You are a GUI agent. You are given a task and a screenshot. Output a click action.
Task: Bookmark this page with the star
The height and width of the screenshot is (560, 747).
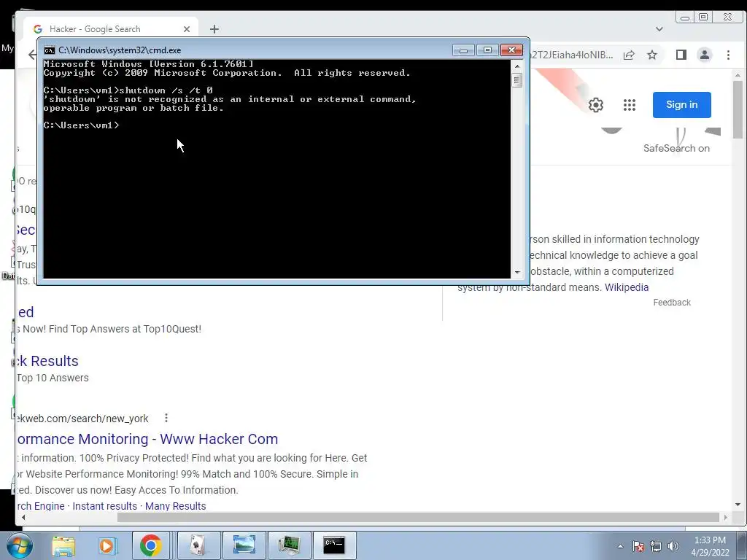point(652,55)
